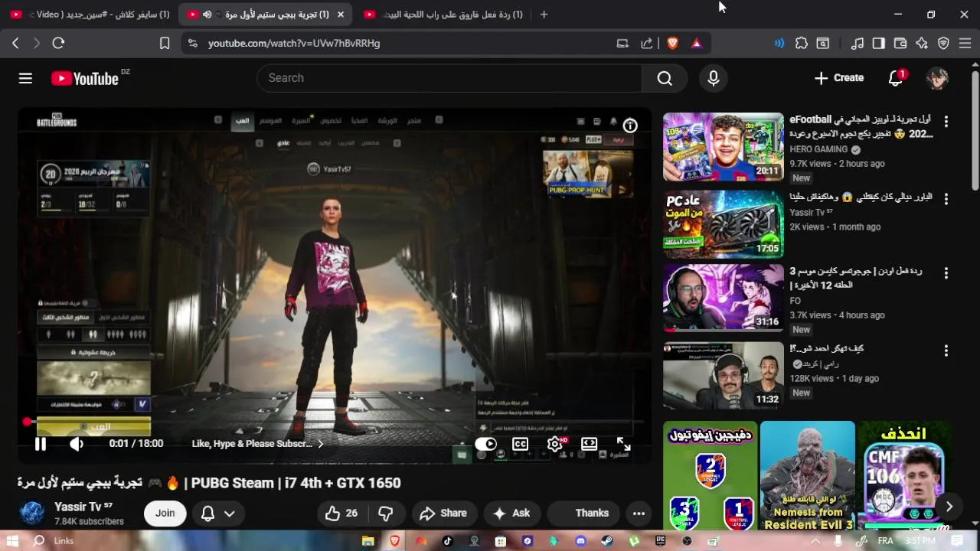Open the Nemesis Resident Evil 3 short
The height and width of the screenshot is (551, 980).
click(x=808, y=475)
